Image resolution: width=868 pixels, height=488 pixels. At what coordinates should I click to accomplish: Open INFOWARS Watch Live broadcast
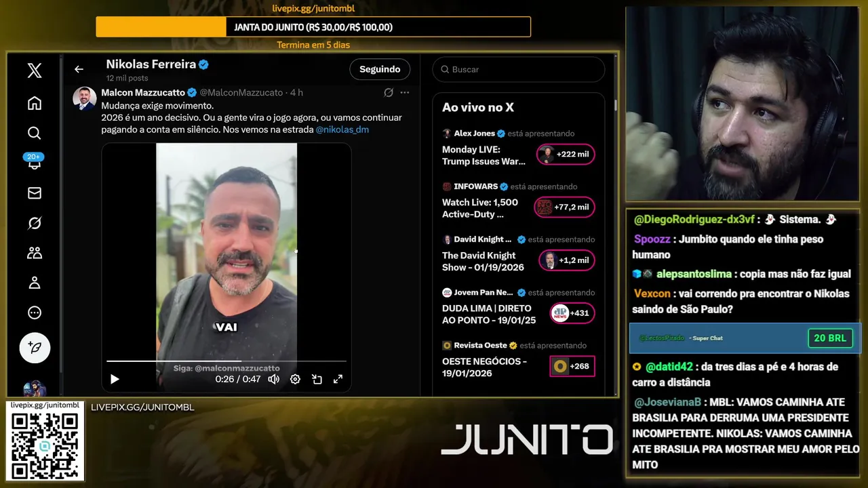coord(480,208)
